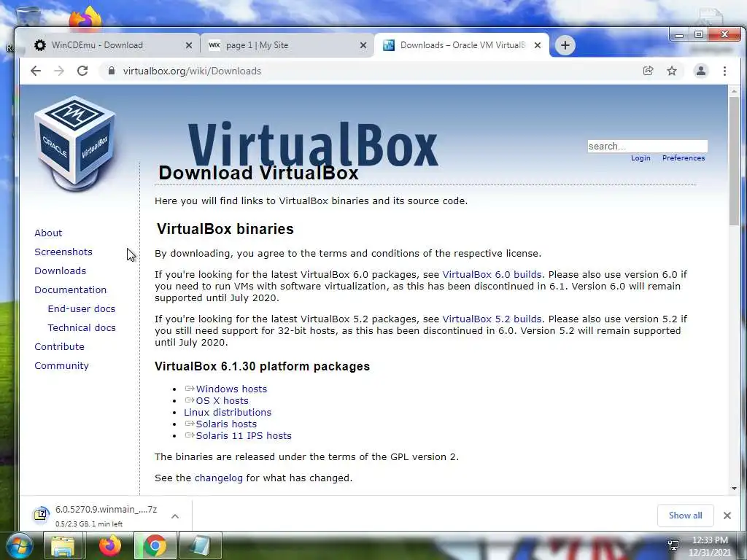Screen dimensions: 747x560
Task: Click the network tray icon
Action: point(673,545)
